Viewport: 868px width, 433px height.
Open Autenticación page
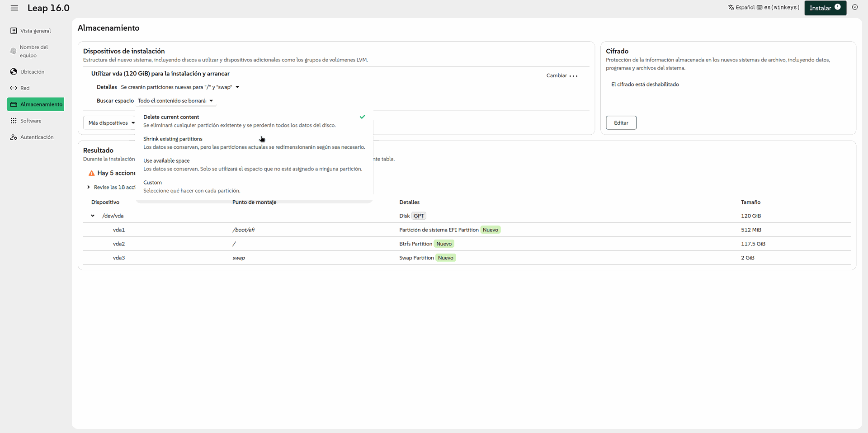pos(37,137)
